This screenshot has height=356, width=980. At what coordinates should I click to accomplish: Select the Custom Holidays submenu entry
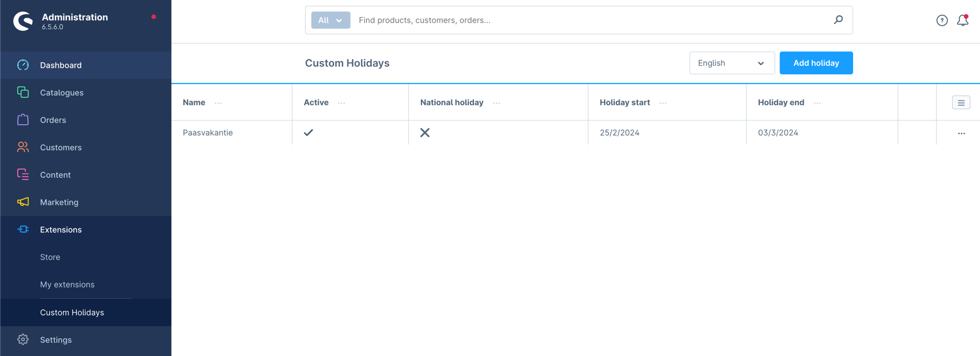point(86,313)
